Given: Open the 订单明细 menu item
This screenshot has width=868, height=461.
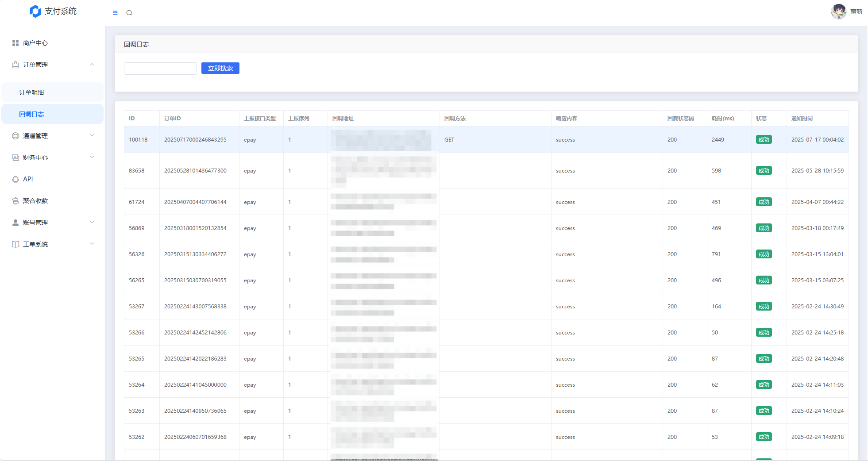Looking at the screenshot, I should [31, 92].
